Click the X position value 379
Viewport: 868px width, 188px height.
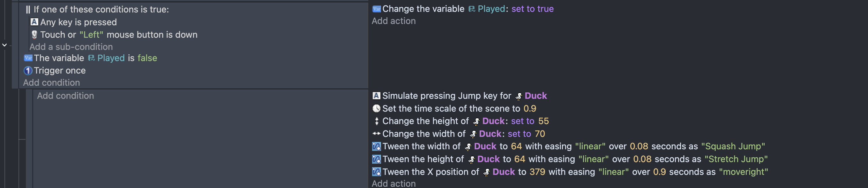coord(537,172)
